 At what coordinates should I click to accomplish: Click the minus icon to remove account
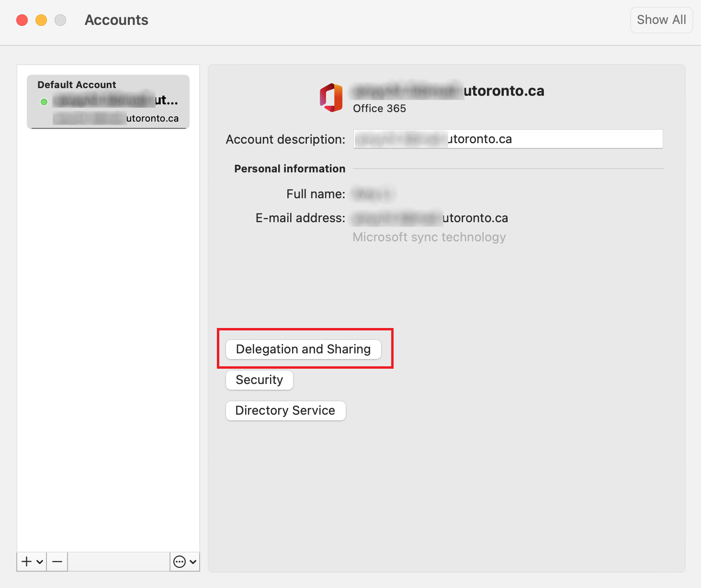(57, 562)
